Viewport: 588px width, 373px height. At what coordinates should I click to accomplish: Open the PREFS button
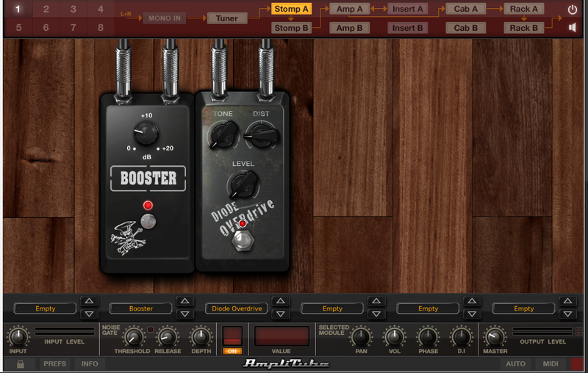[x=54, y=363]
